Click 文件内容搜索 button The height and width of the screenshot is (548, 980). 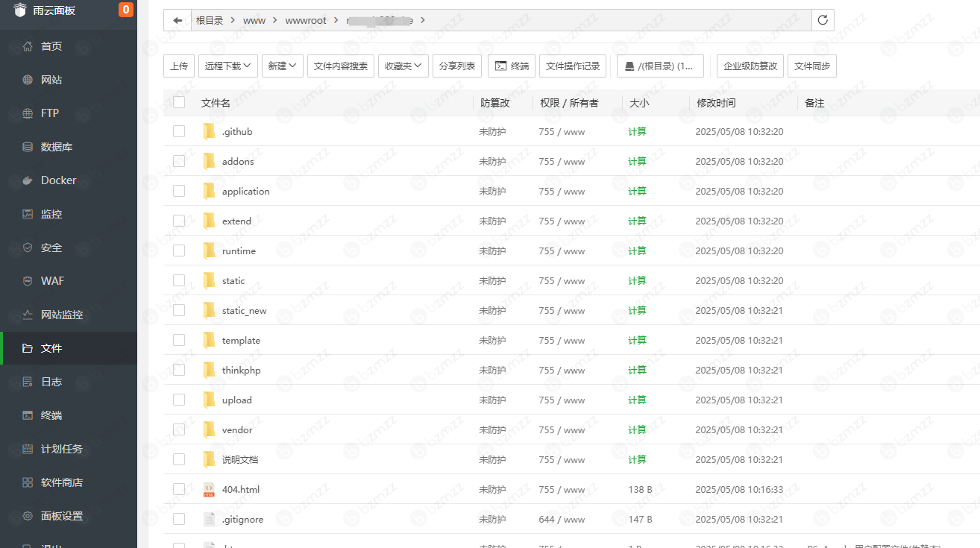[x=341, y=66]
